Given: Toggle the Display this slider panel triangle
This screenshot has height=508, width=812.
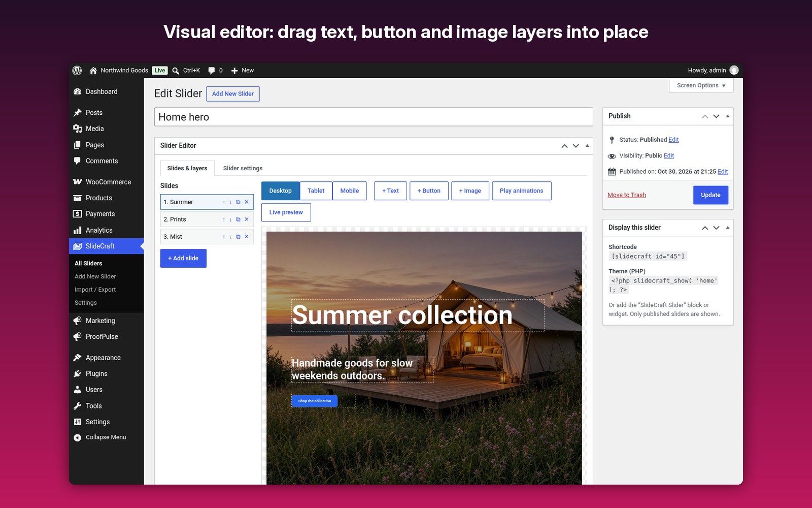Looking at the screenshot, I should pos(728,228).
